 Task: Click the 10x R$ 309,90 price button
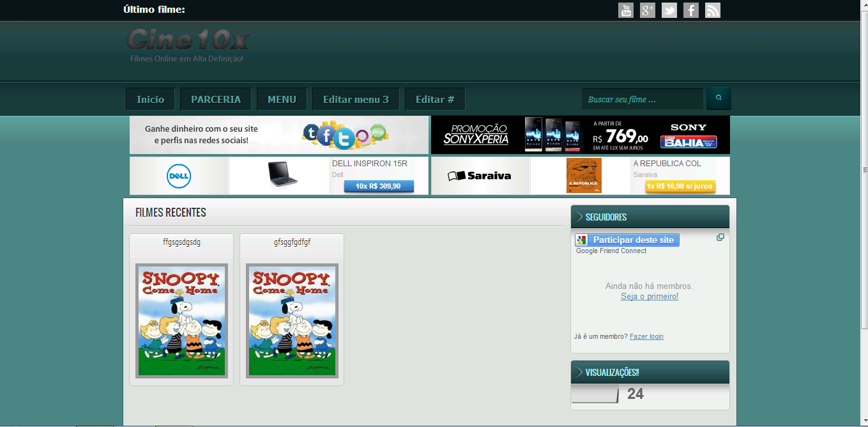[379, 186]
